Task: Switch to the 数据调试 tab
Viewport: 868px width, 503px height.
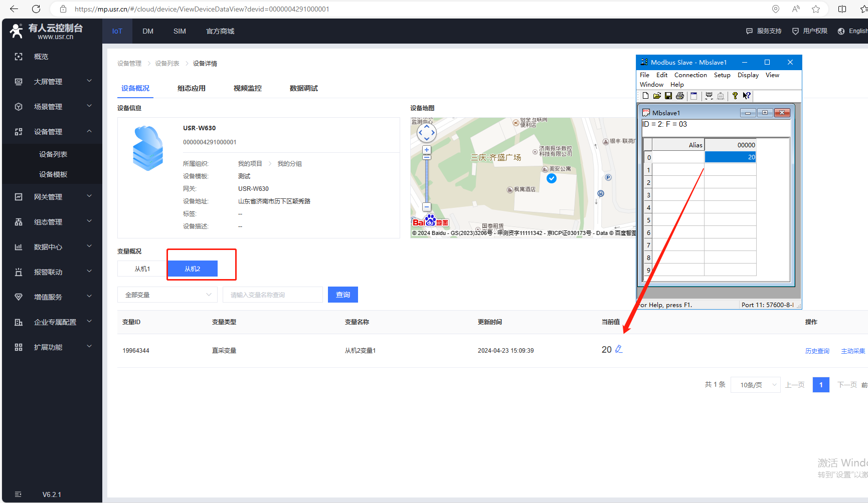Action: pyautogui.click(x=303, y=88)
